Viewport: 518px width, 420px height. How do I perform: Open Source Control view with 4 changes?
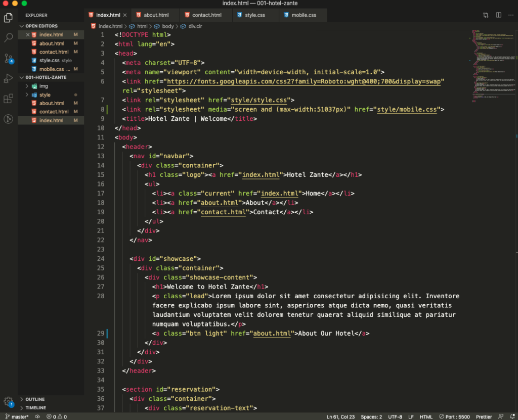pos(8,59)
